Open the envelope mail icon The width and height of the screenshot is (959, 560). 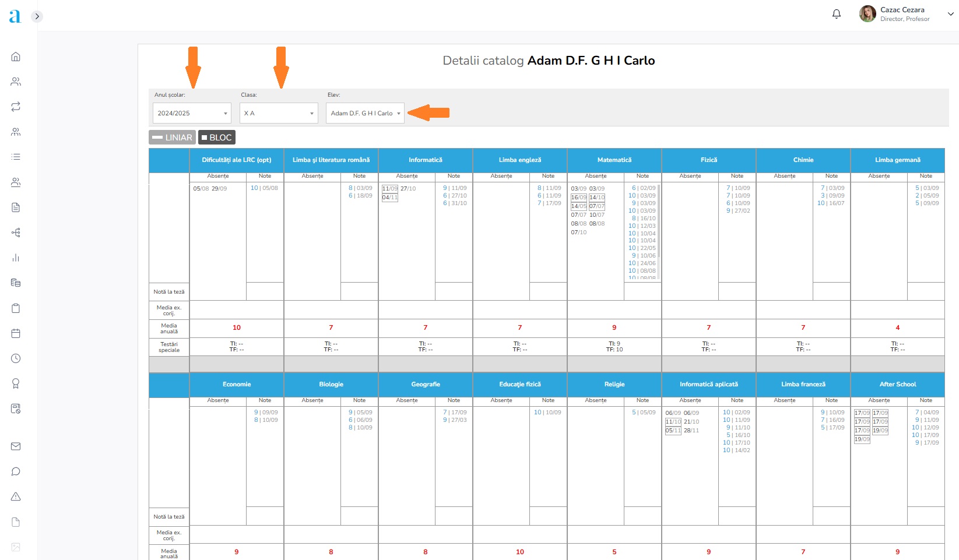16,446
